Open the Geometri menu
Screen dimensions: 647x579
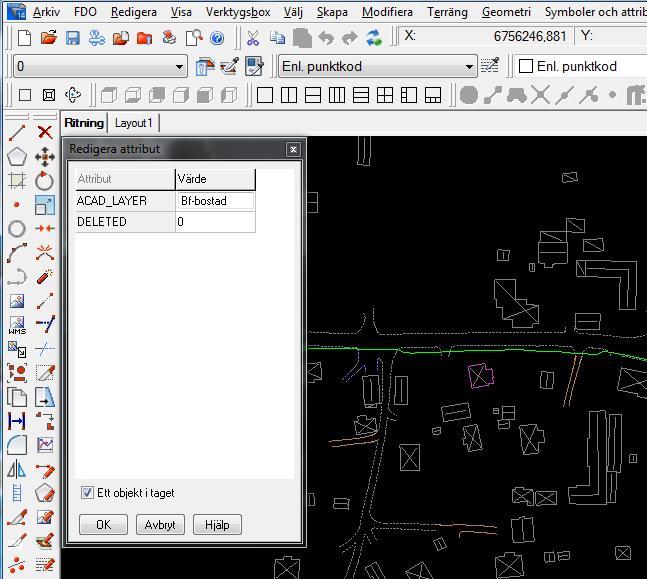click(x=506, y=12)
